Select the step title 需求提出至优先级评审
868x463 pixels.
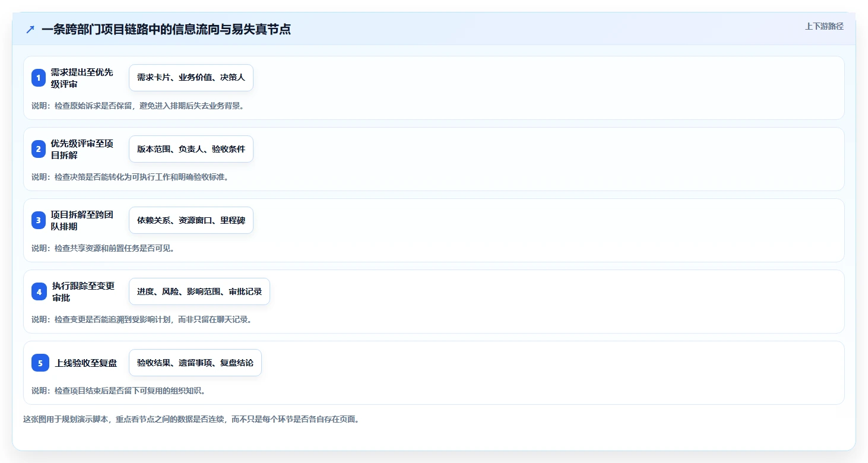point(82,78)
